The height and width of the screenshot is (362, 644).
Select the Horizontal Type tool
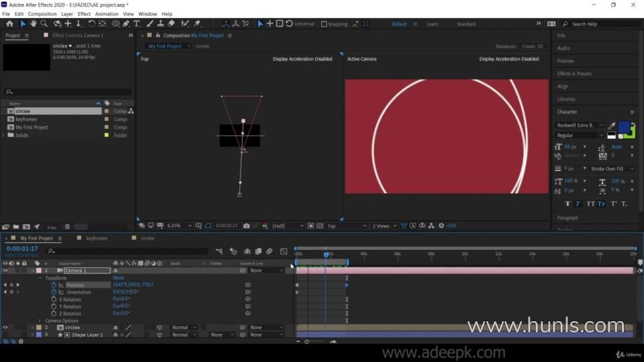click(x=137, y=23)
